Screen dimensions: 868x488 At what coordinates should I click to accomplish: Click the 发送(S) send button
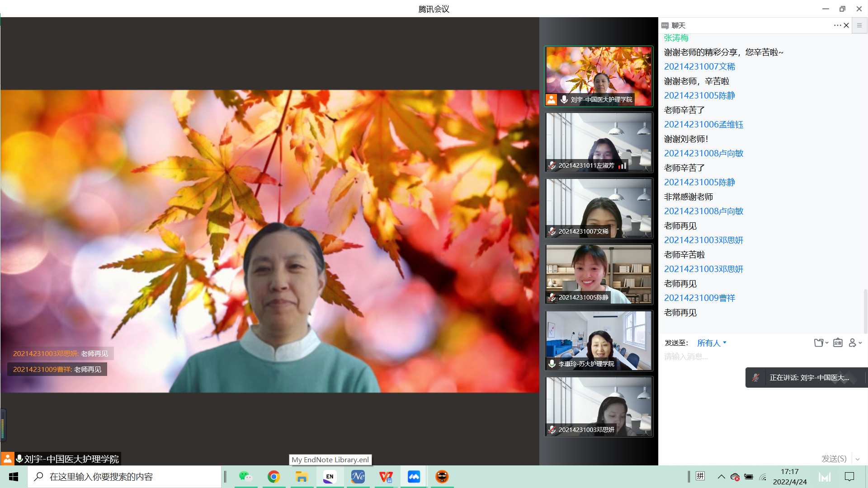[834, 459]
